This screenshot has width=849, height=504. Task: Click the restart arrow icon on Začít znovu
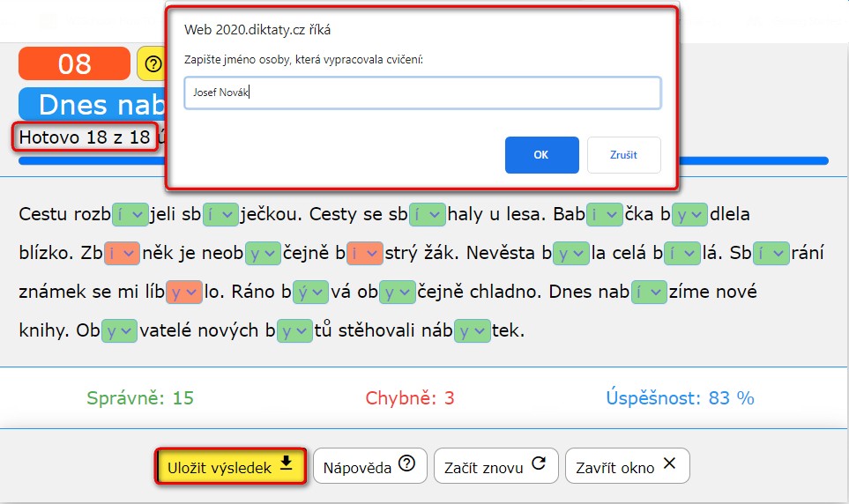click(540, 465)
